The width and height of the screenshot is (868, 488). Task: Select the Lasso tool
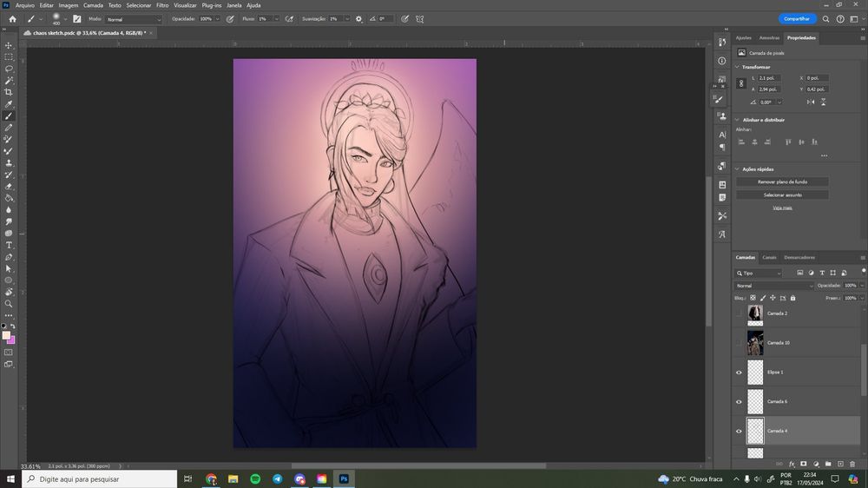9,69
